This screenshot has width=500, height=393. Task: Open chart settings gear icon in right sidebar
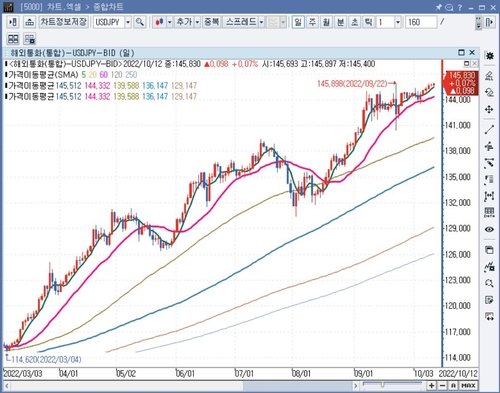(489, 56)
